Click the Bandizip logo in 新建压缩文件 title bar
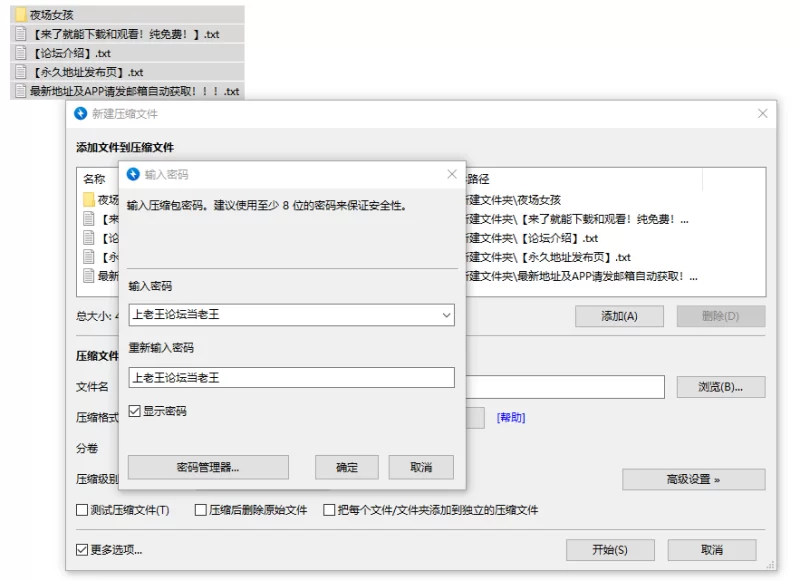Screen dimensions: 800x581 coord(81,114)
